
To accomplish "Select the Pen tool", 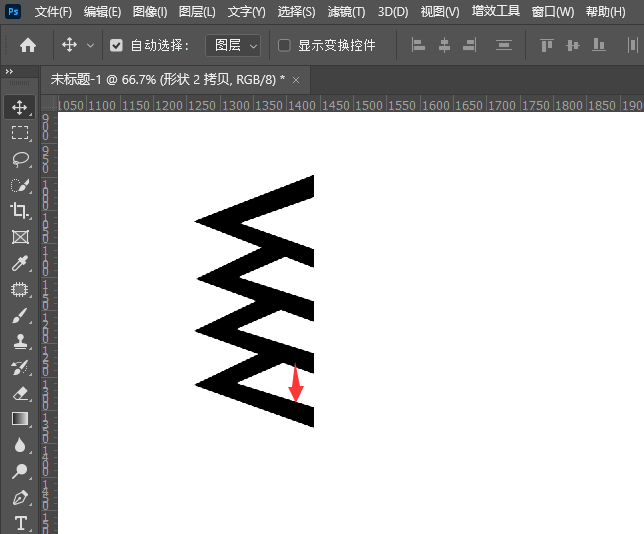I will coord(19,497).
